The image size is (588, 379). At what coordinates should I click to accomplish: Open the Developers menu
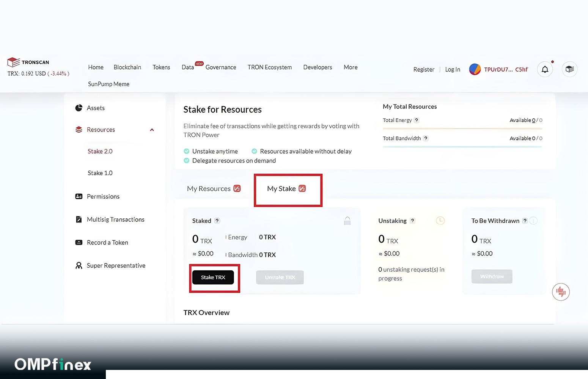(x=318, y=67)
